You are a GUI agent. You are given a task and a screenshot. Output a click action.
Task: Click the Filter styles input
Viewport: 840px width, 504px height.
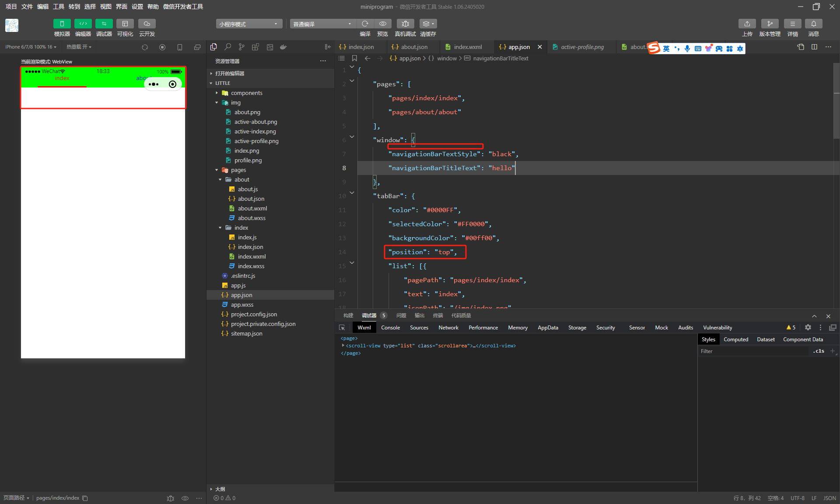[x=754, y=351]
